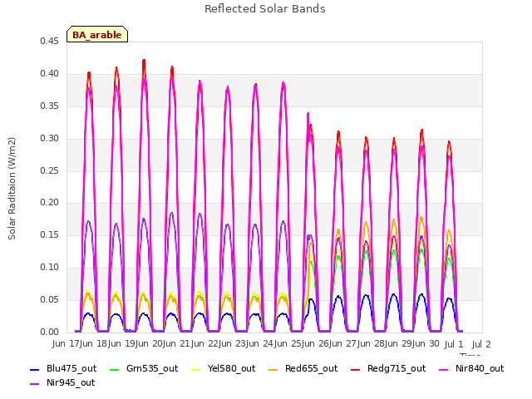Click the Red655_out orange legend swatch
This screenshot has width=532, height=399.
click(x=273, y=370)
